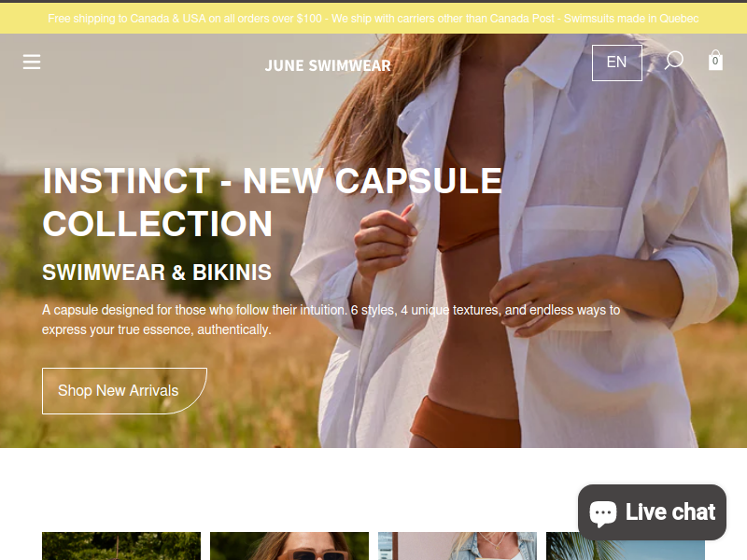Open the thumbnail showing woman in sunglasses
This screenshot has height=560, width=747.
pyautogui.click(x=289, y=546)
